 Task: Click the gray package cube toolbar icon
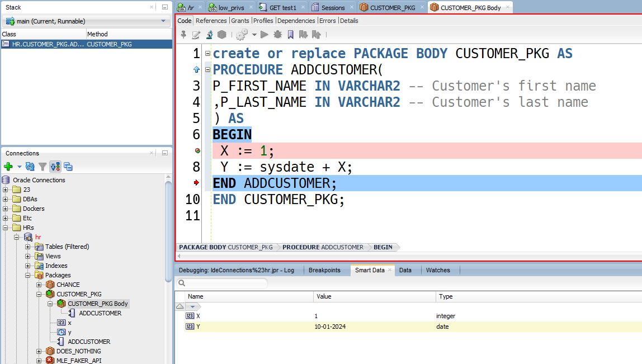click(x=222, y=35)
